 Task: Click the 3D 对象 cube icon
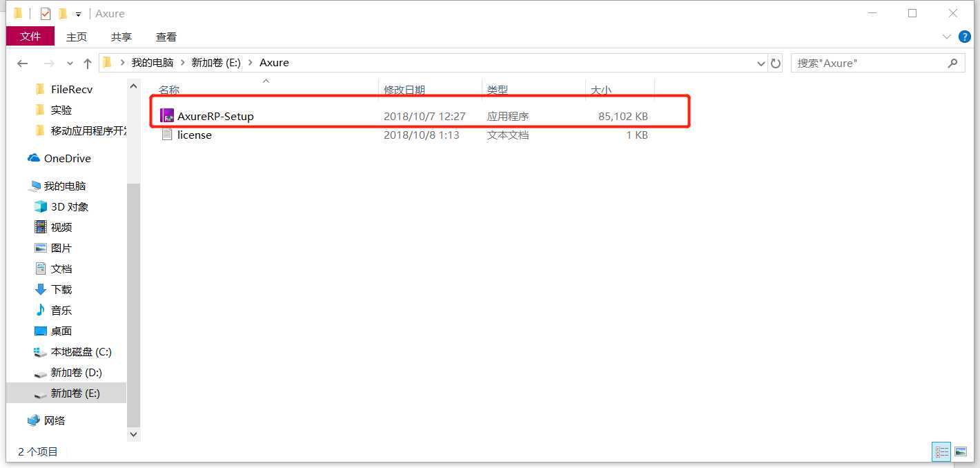pos(40,206)
